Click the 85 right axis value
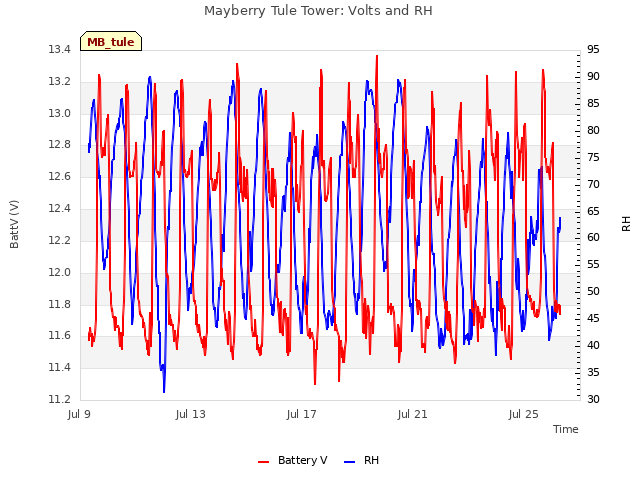The width and height of the screenshot is (640, 480). click(x=593, y=103)
